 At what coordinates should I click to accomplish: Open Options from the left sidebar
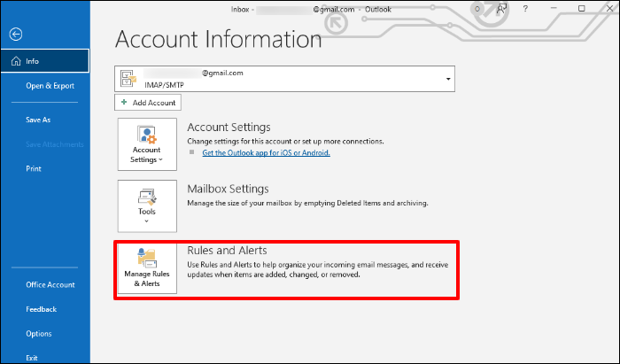point(39,334)
